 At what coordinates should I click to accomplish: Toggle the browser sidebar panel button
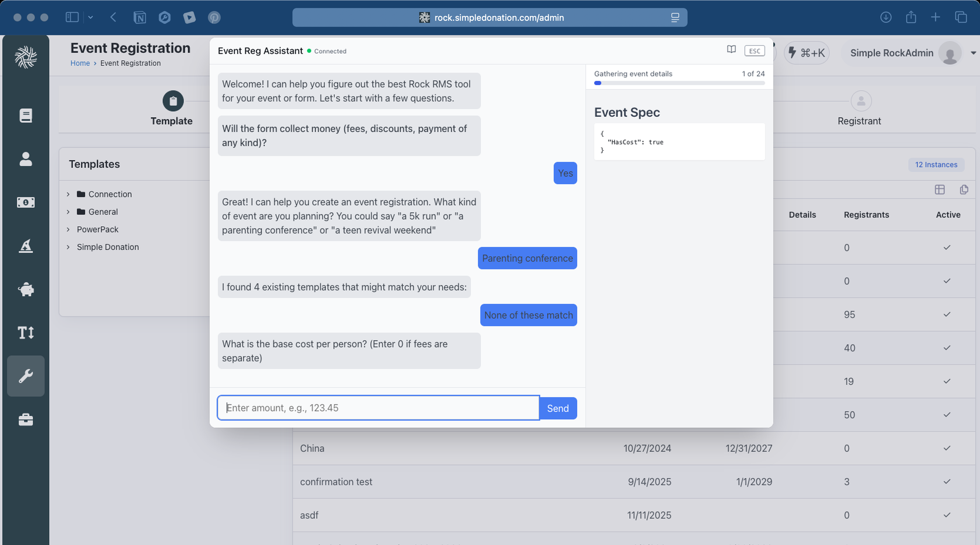coord(72,17)
